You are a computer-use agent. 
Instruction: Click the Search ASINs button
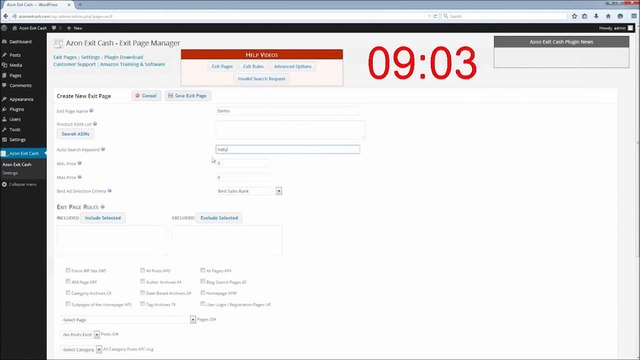[75, 134]
